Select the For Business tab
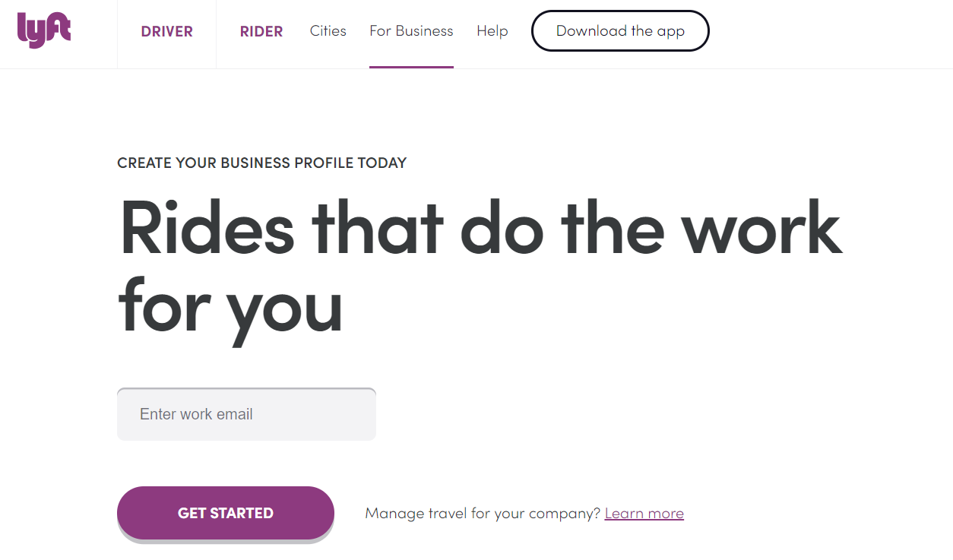Screen dimensions: 953x560 411,31
